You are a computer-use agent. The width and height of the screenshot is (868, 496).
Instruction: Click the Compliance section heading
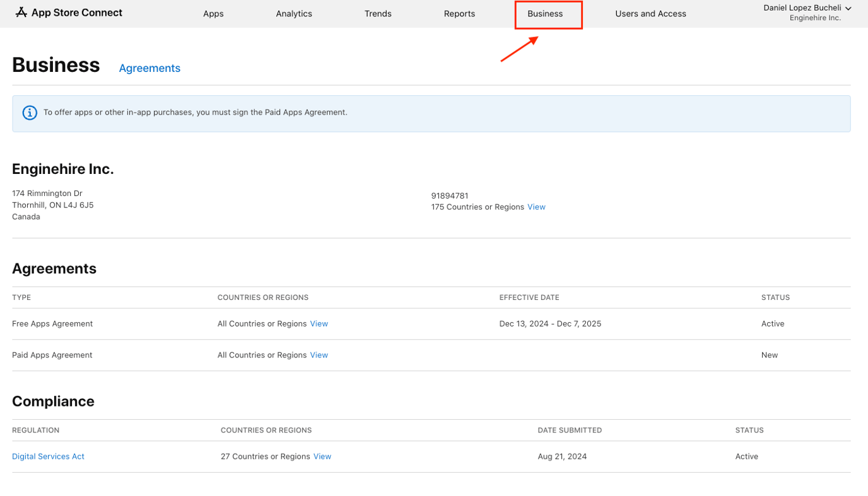point(53,401)
